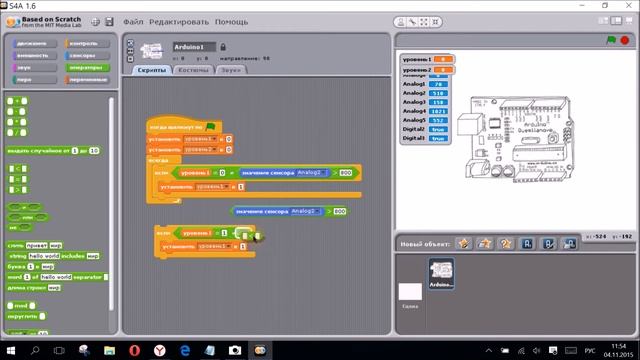
Task: Switch to normal stage view
Action: [x=616, y=21]
